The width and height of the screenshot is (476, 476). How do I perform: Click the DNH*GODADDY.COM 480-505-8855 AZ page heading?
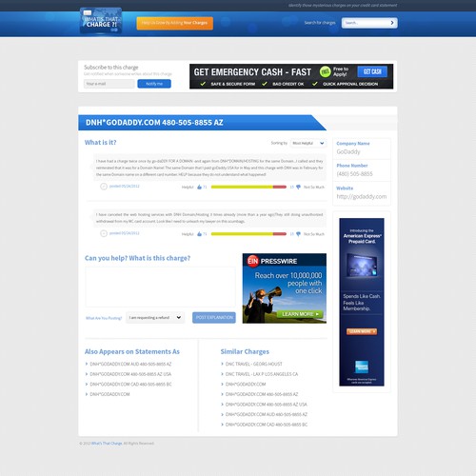click(x=154, y=123)
